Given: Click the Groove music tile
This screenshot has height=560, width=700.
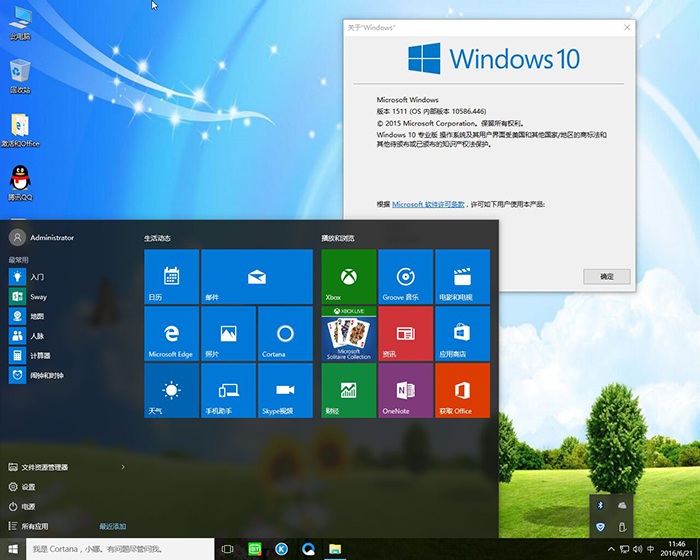Looking at the screenshot, I should (405, 277).
